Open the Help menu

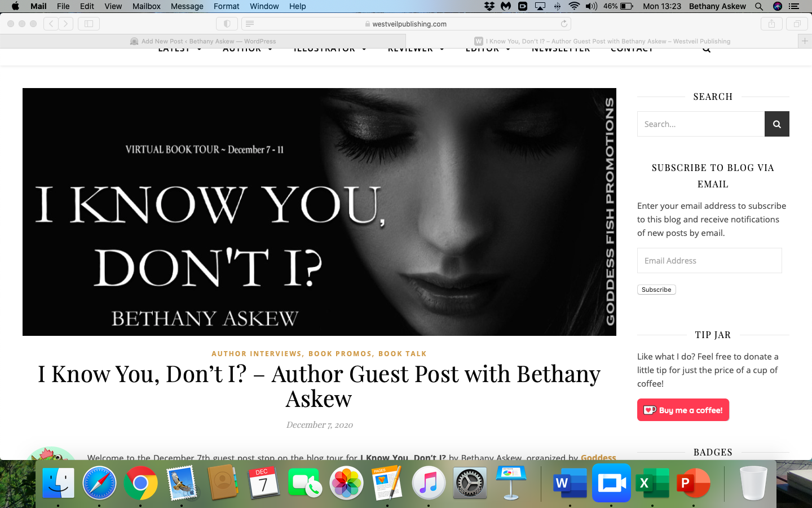click(297, 6)
